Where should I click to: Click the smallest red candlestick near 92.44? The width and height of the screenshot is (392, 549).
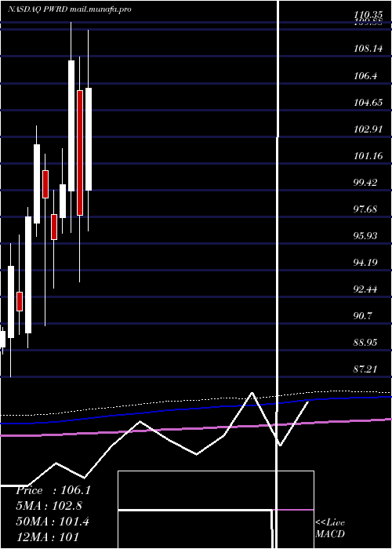point(20,301)
